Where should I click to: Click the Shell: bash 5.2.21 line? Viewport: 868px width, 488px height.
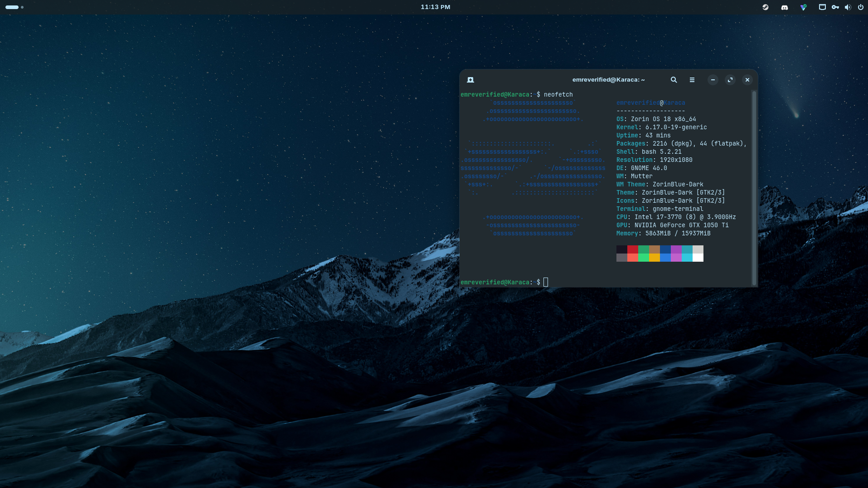coord(649,152)
